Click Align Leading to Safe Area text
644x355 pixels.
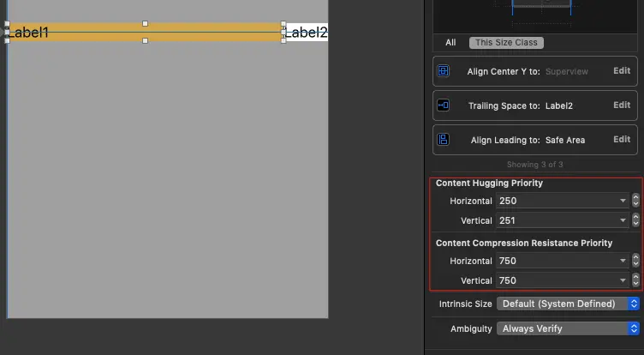coord(528,140)
